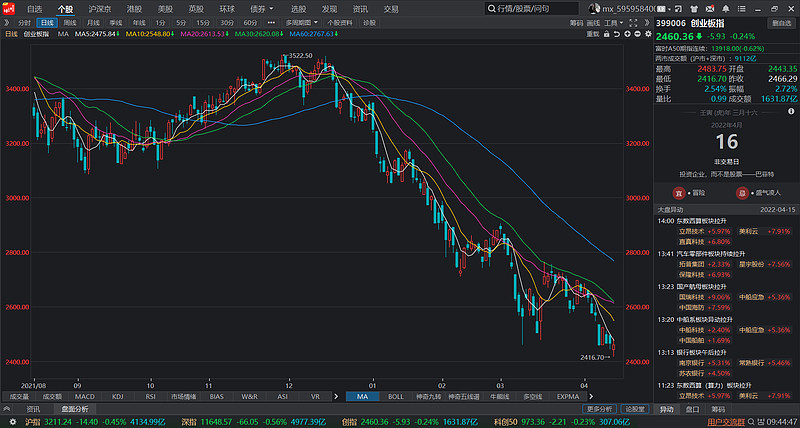
Task: Select 60分 minute period
Action: [250, 23]
